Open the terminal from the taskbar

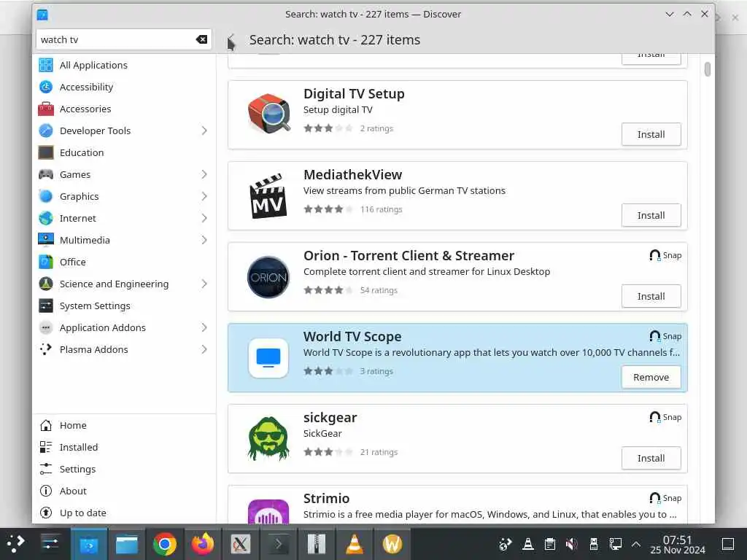pos(278,544)
